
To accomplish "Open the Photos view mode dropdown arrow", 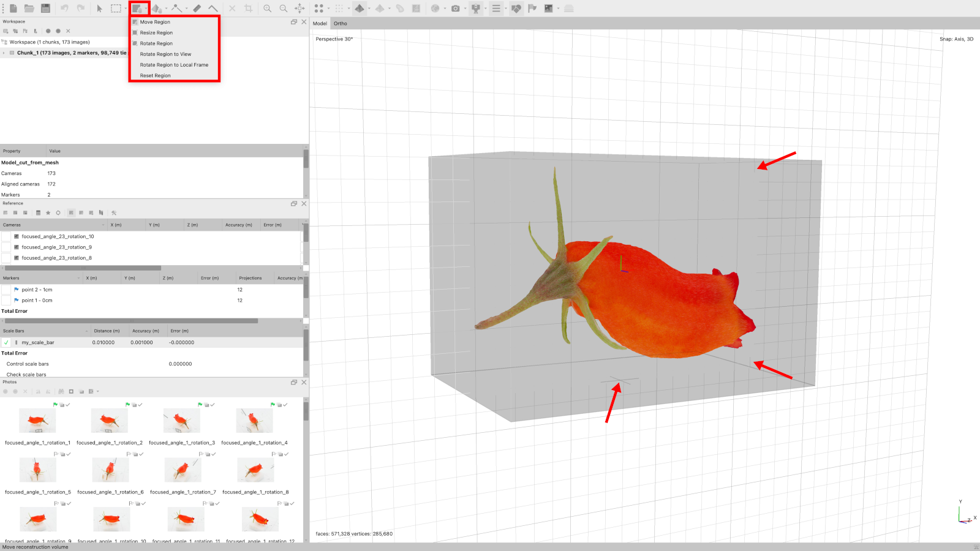I will click(98, 391).
